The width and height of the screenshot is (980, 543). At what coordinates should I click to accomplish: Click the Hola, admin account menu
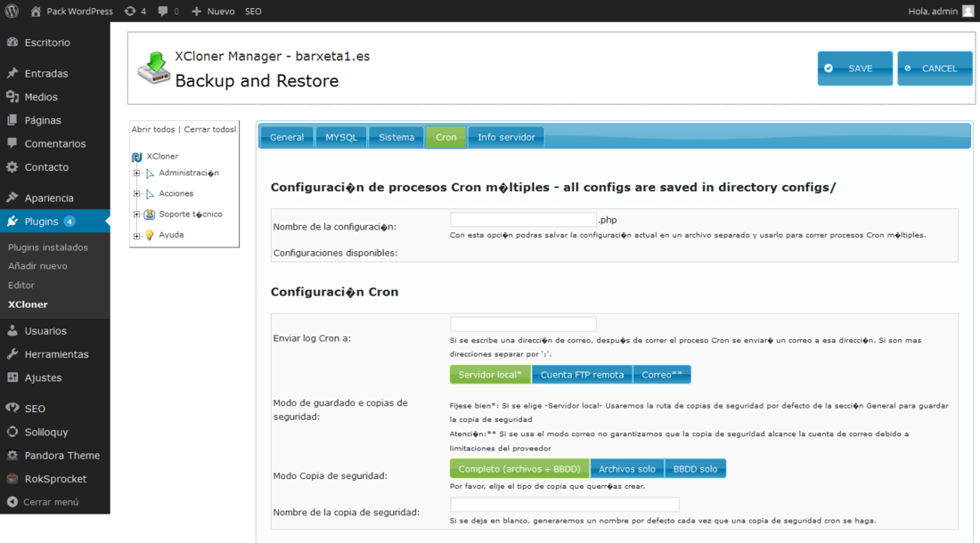[933, 12]
